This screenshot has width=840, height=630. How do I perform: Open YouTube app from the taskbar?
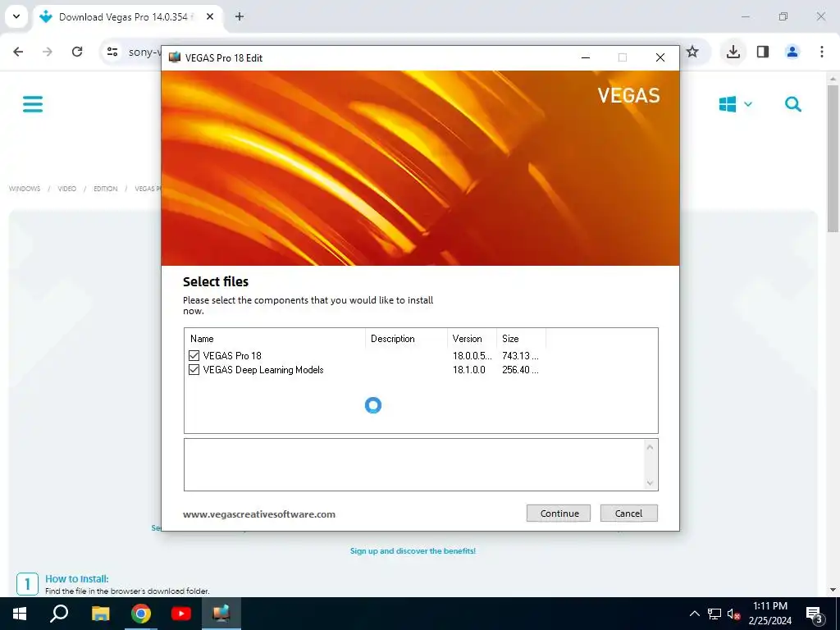click(181, 614)
